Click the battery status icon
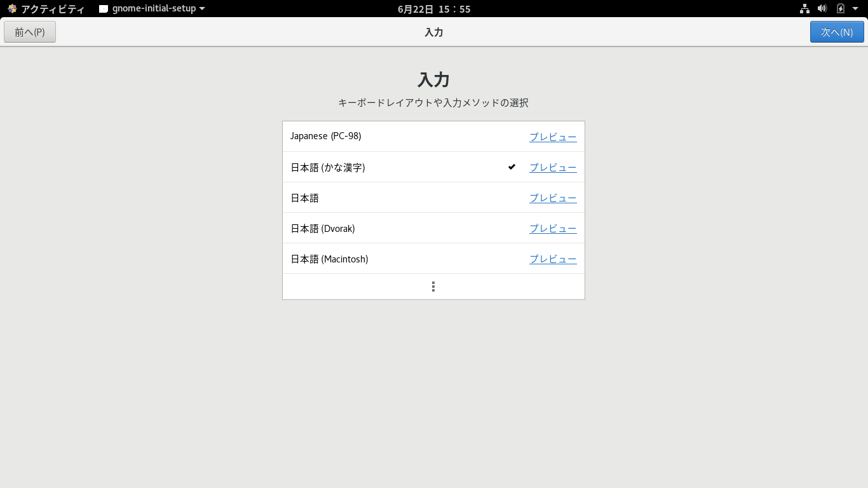Viewport: 868px width, 488px height. 840,9
